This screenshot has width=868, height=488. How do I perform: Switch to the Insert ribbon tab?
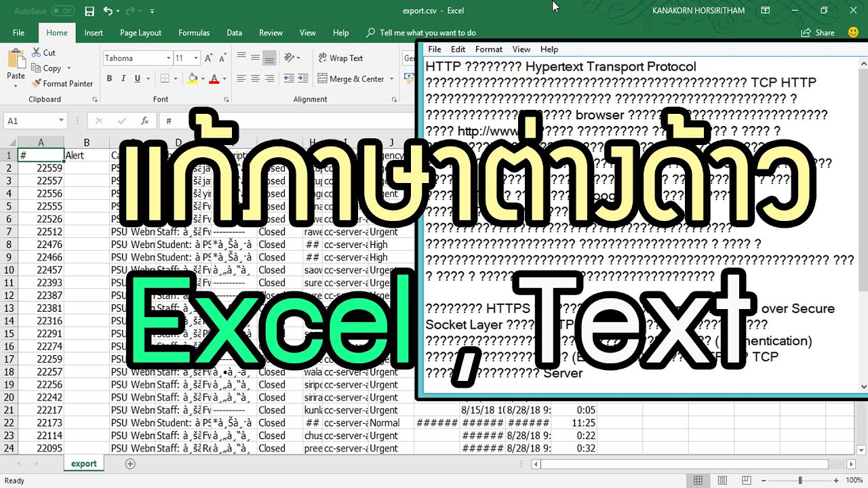[x=94, y=33]
